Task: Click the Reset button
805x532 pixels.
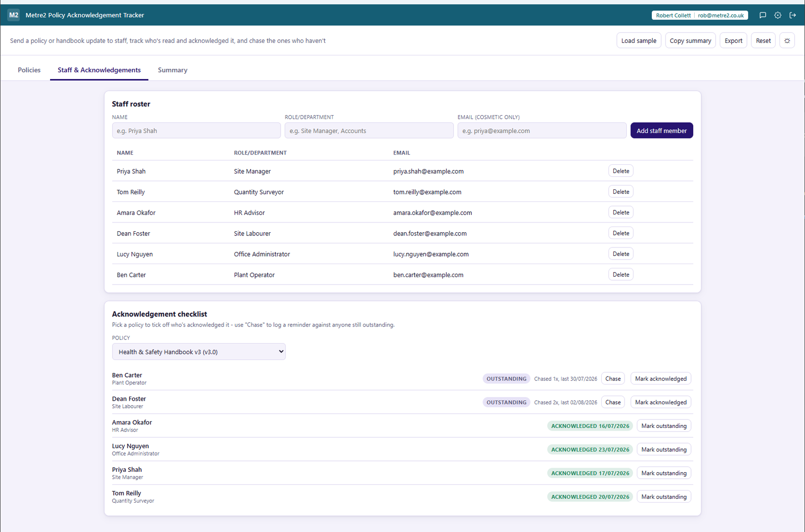Action: click(x=763, y=41)
